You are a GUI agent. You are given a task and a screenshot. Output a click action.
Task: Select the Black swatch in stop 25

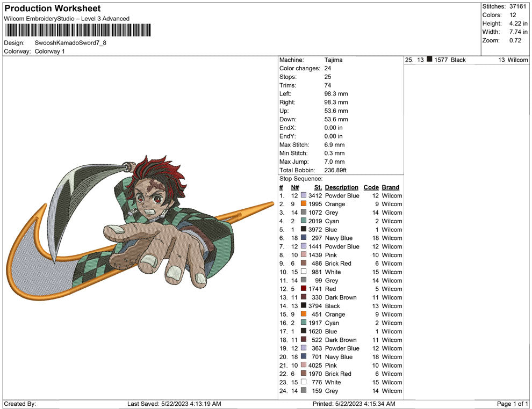click(x=429, y=59)
